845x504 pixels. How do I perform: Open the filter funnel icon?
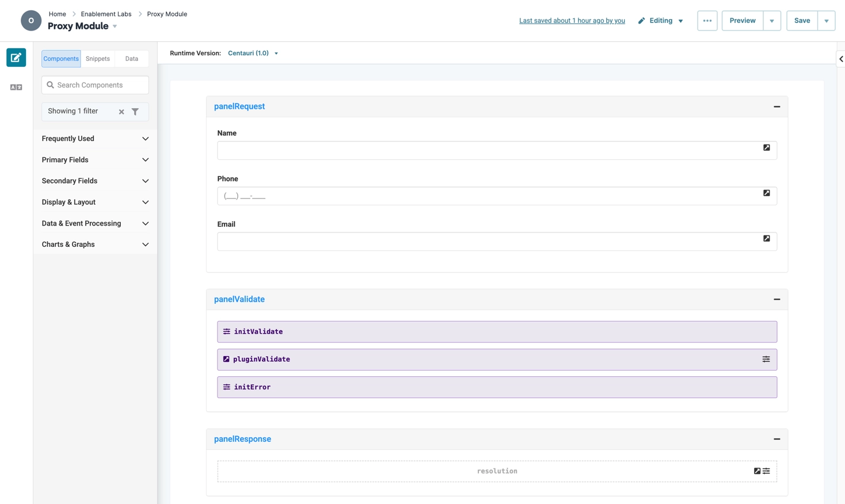pyautogui.click(x=135, y=111)
